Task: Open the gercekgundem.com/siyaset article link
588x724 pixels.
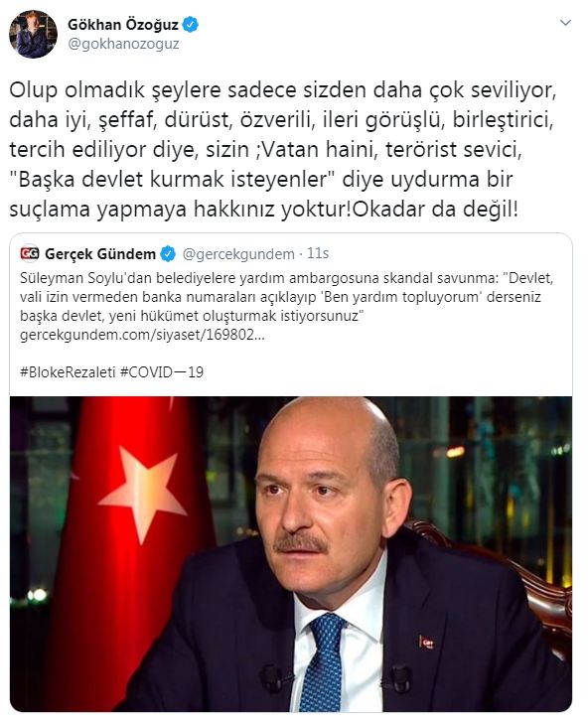Action: (x=142, y=335)
